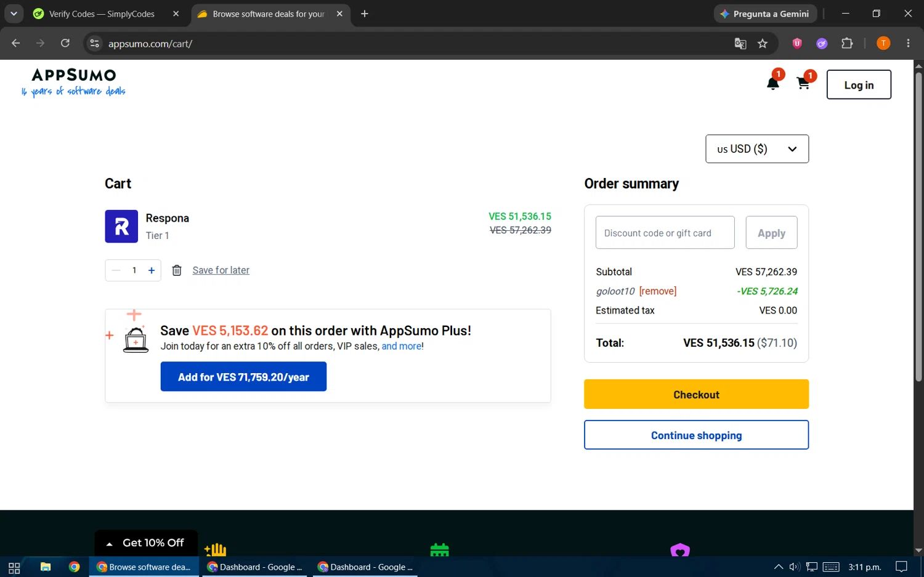Open the clock showing 3:11 p.m.
The width and height of the screenshot is (924, 577).
[865, 567]
